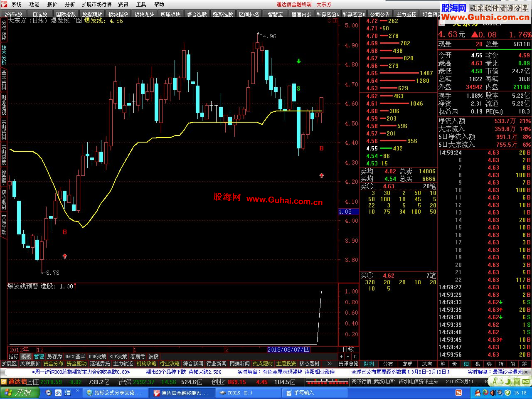Open the 资金分布 tab
Viewport: 532px width, 399px height.
tap(53, 364)
